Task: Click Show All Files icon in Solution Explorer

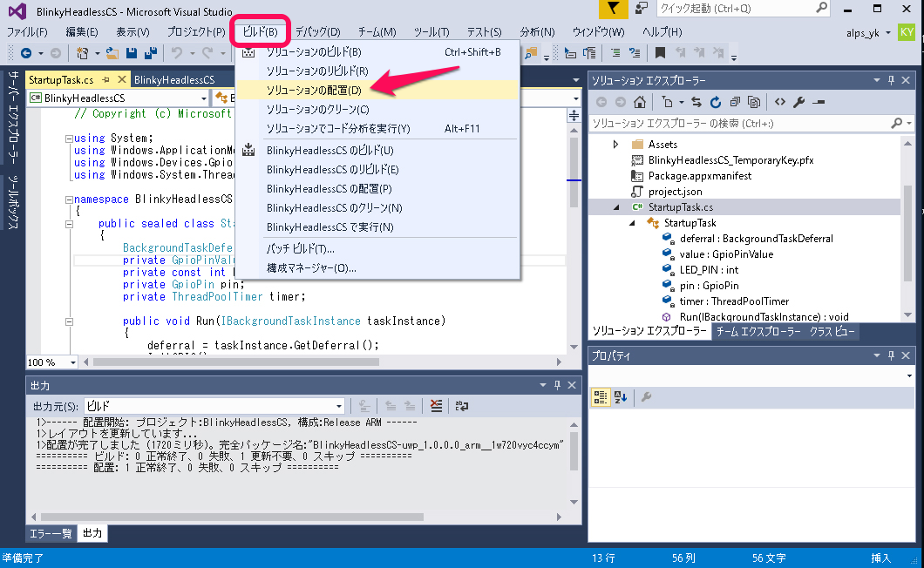Action: (754, 102)
